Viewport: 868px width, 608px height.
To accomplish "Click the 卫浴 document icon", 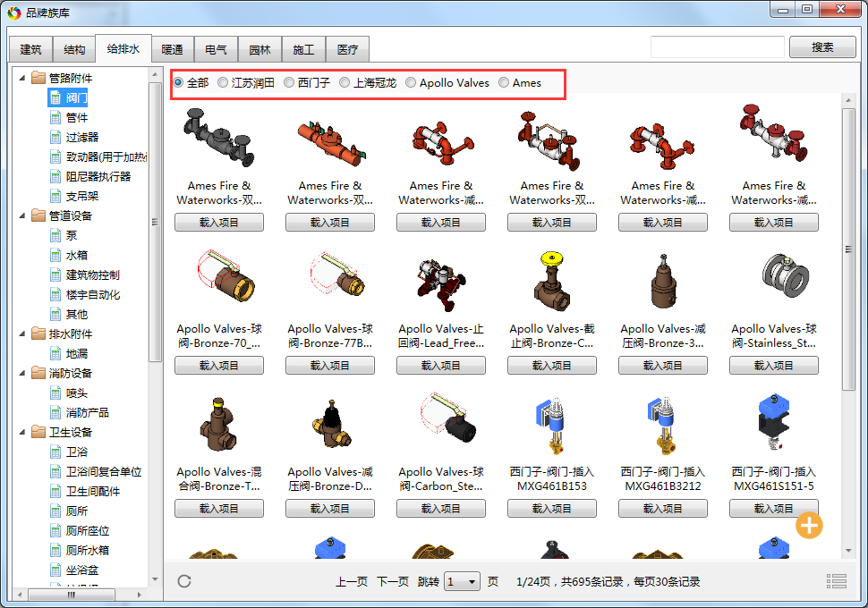I will [x=55, y=452].
